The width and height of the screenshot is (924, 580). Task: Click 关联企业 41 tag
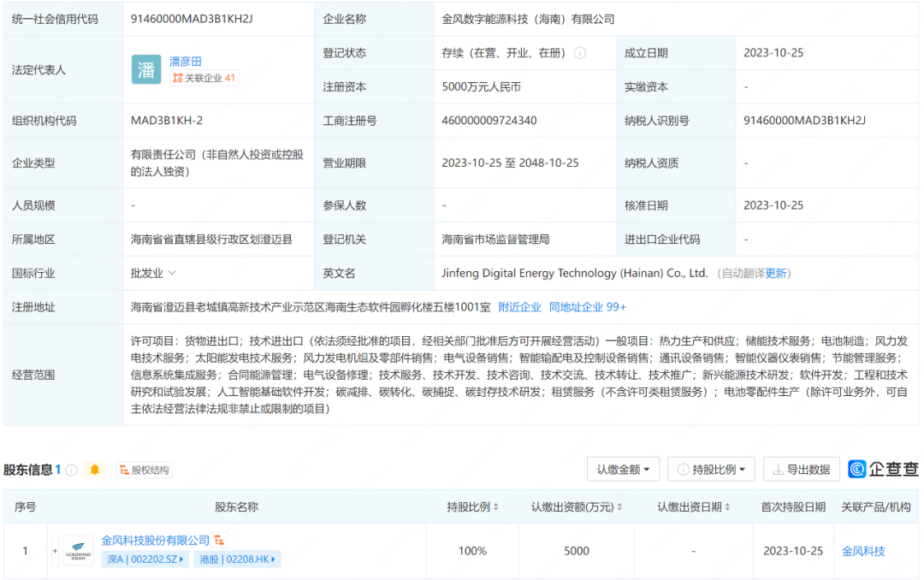[x=204, y=78]
